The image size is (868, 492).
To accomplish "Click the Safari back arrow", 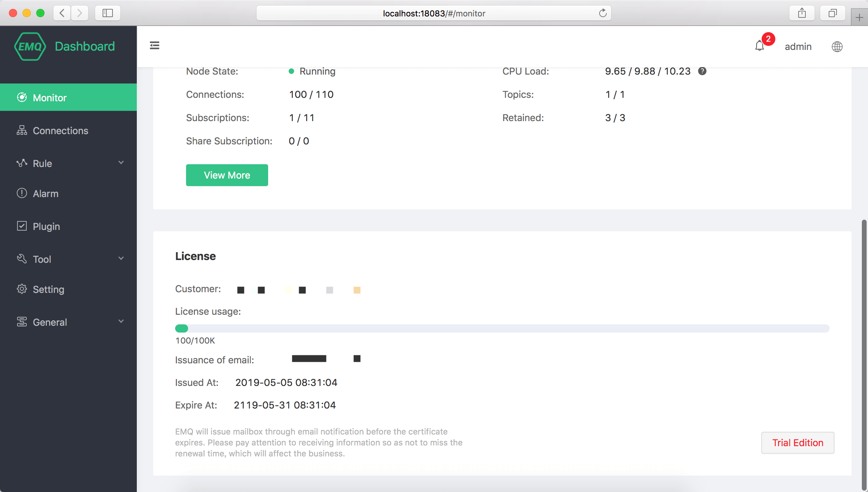I will point(62,13).
